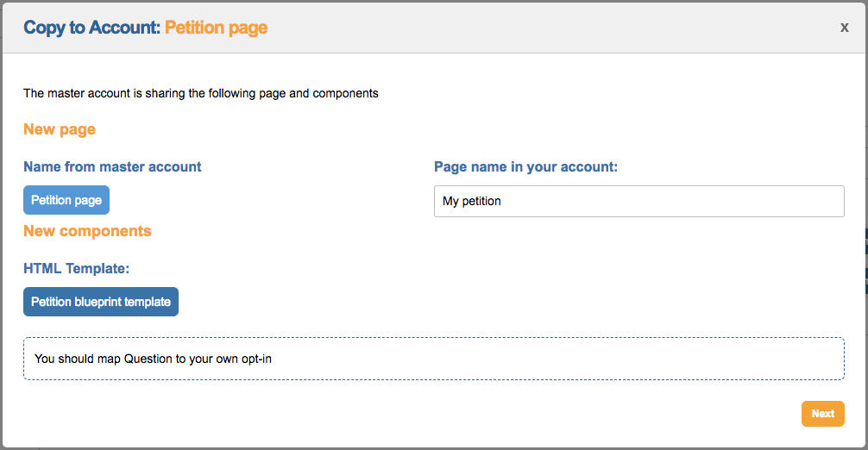Click the dashed opt-in mapping note box

(518, 359)
